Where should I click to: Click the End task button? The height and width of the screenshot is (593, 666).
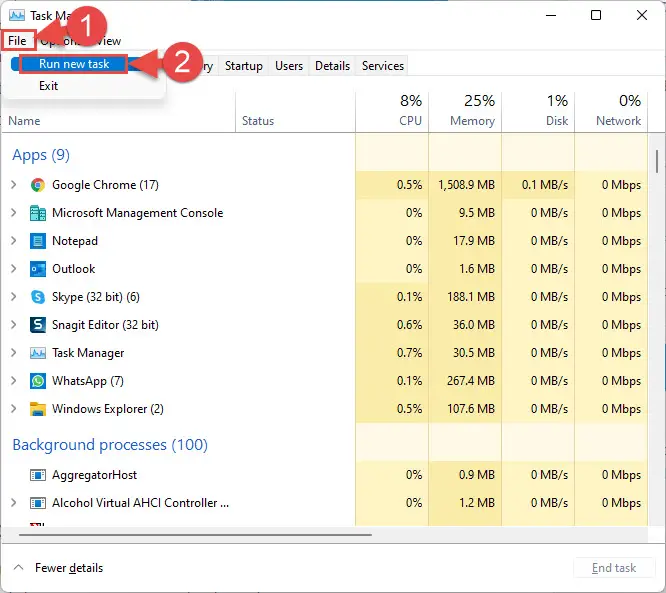(613, 568)
